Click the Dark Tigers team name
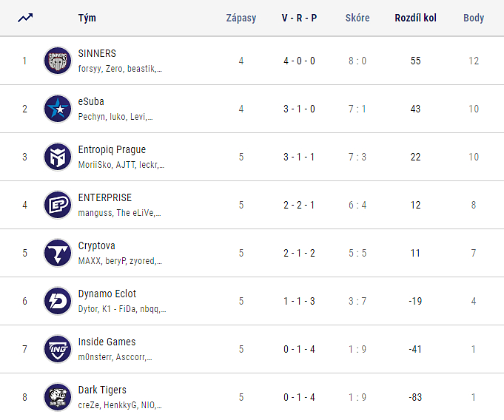This screenshot has width=504, height=420. click(x=102, y=390)
